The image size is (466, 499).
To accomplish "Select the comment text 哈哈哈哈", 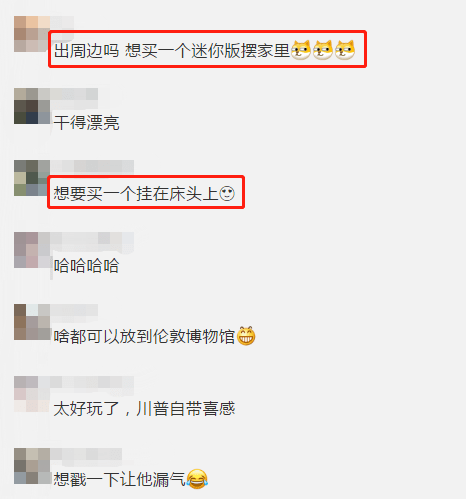I will coord(86,266).
